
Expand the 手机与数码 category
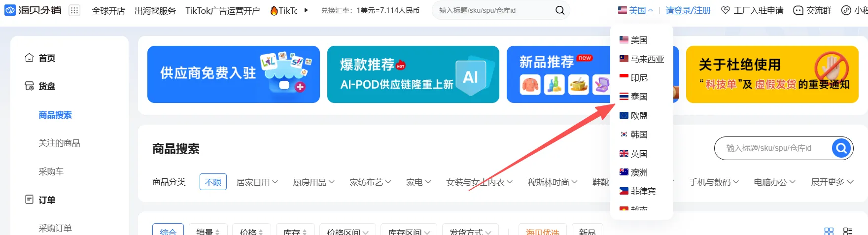[714, 182]
